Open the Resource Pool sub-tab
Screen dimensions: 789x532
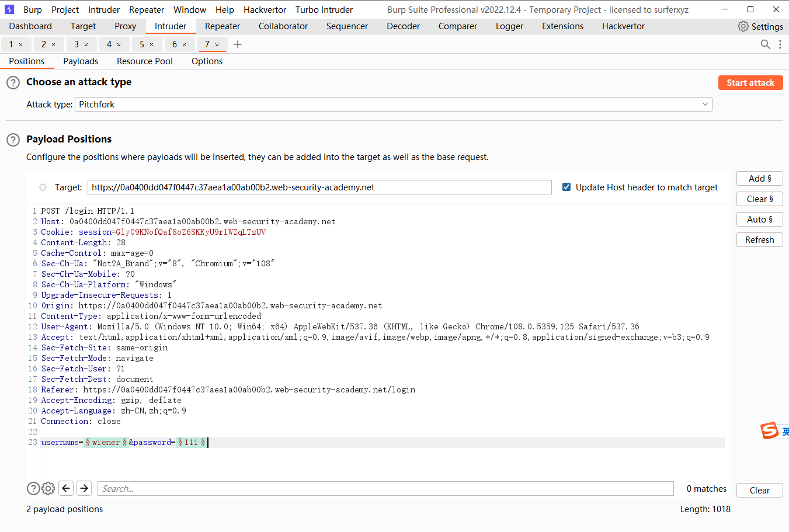145,61
